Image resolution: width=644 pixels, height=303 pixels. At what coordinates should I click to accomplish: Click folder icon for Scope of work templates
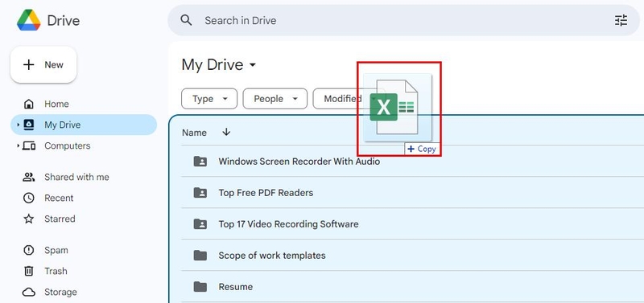[x=200, y=255]
